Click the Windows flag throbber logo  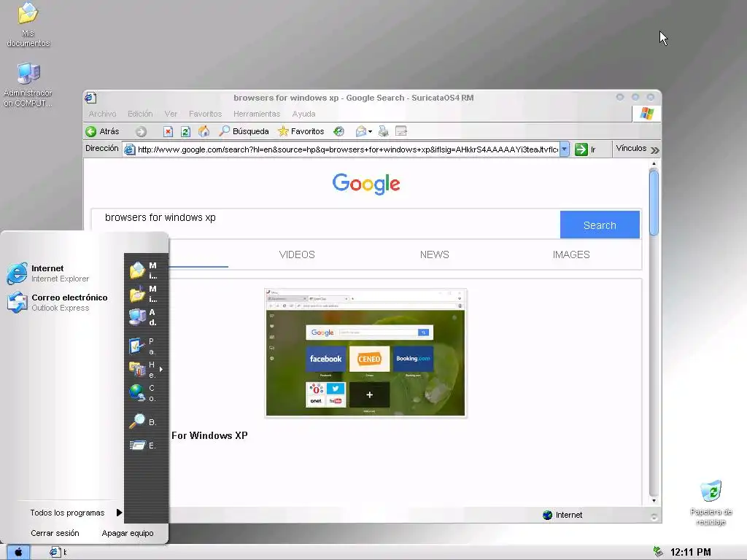coord(646,114)
